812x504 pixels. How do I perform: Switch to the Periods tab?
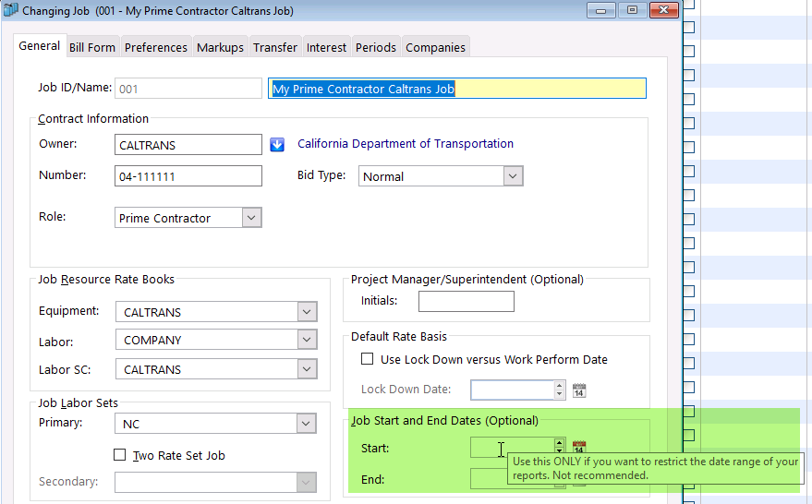pos(375,48)
